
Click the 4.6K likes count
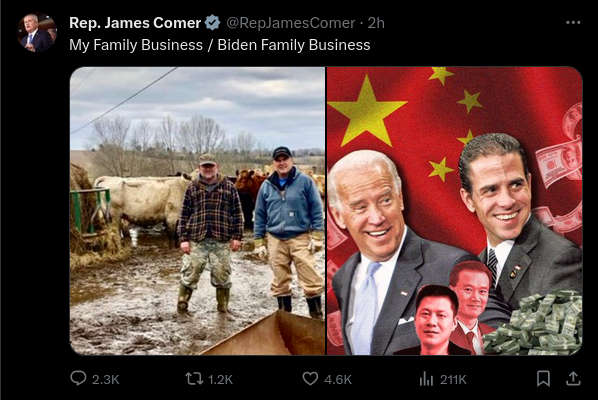tap(338, 379)
